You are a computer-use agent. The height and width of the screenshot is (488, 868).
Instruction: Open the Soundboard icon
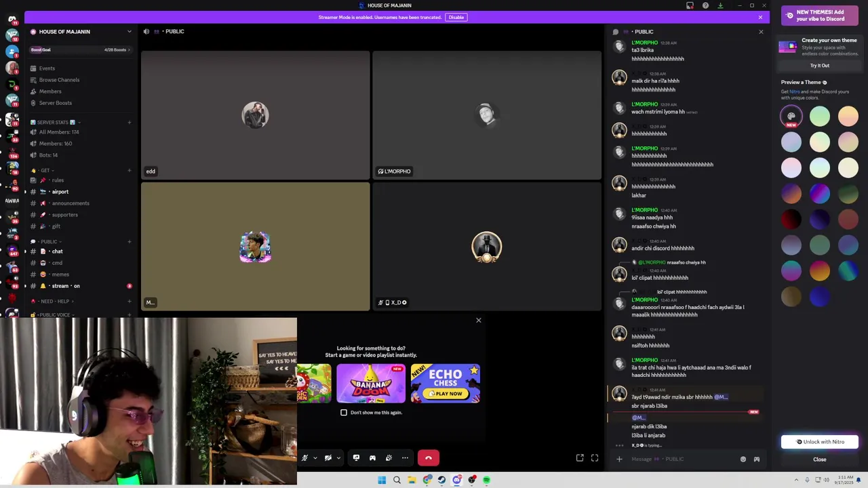tap(389, 458)
